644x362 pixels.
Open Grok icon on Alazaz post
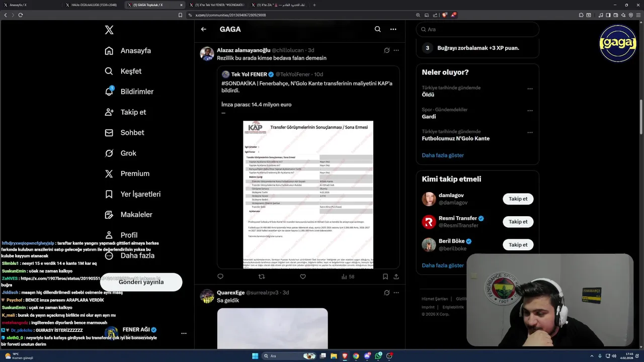(386, 50)
